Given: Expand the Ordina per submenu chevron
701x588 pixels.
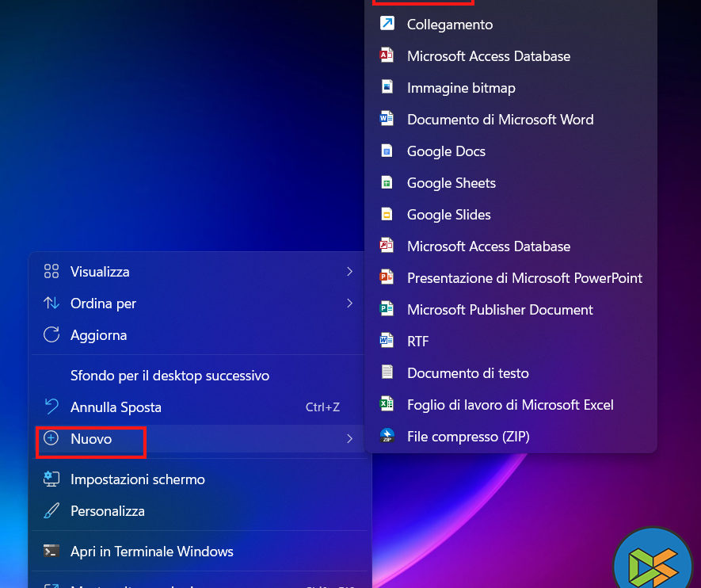Looking at the screenshot, I should click(349, 304).
